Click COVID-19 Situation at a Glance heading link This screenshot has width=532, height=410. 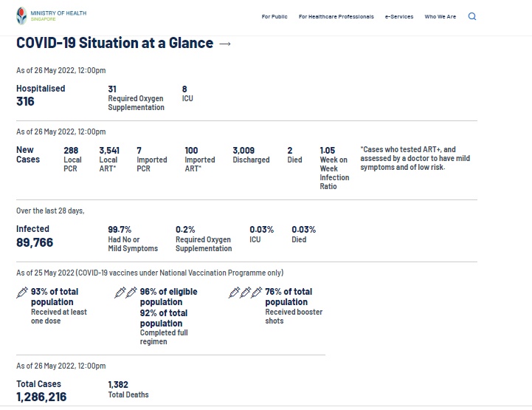tap(115, 44)
